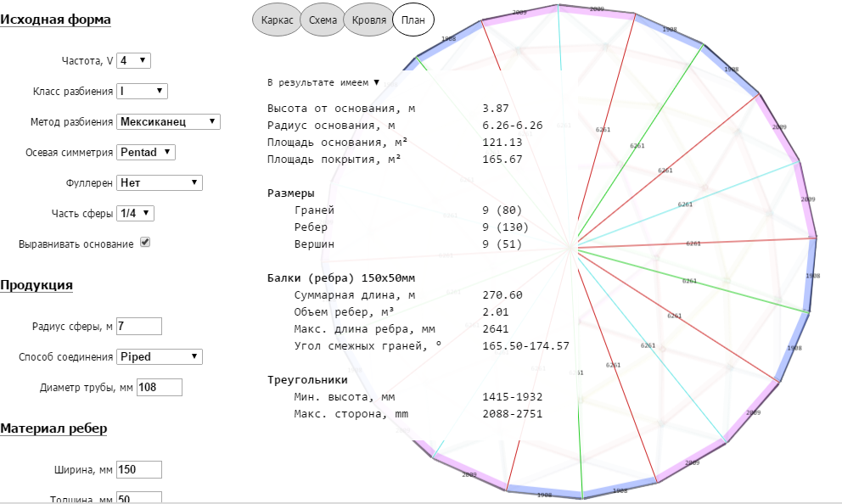This screenshot has width=842, height=504.
Task: Select the План view tab
Action: (413, 20)
